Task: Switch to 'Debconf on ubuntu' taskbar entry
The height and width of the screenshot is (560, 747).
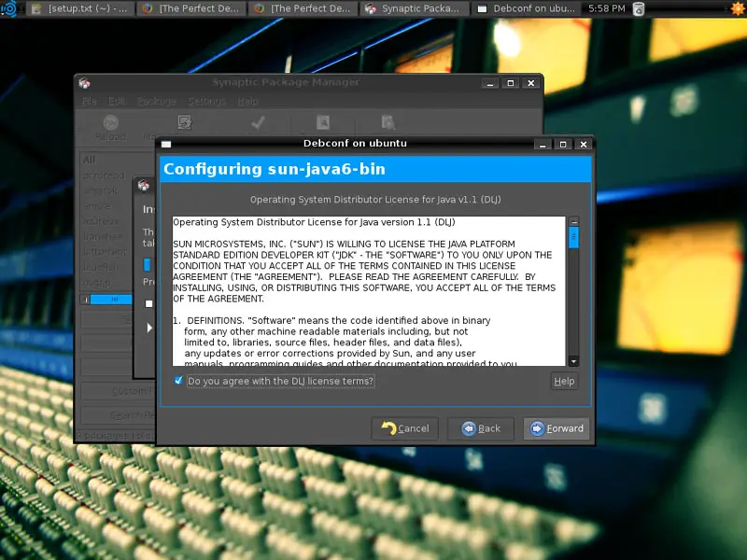Action: (x=526, y=8)
